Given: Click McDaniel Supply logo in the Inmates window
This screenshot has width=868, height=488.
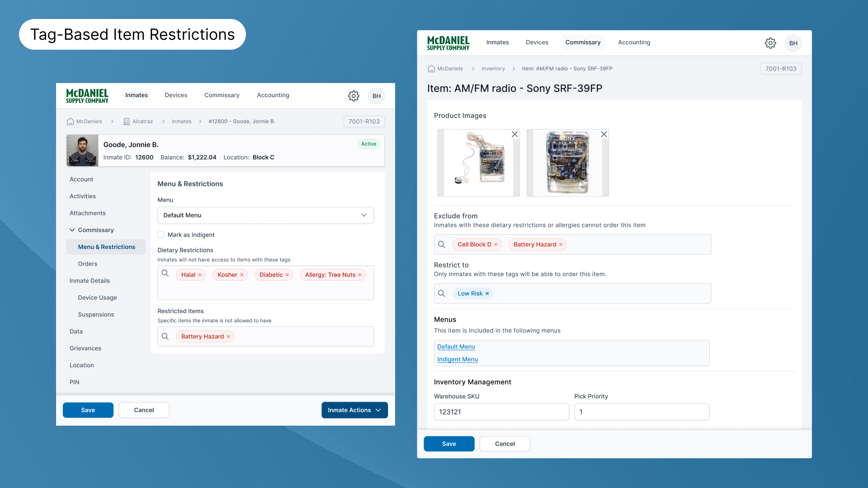Looking at the screenshot, I should click(x=87, y=96).
